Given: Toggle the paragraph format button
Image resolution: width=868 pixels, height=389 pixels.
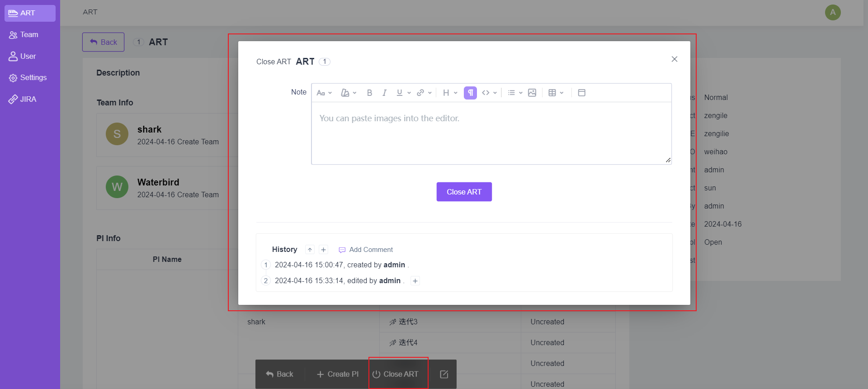Looking at the screenshot, I should tap(470, 93).
